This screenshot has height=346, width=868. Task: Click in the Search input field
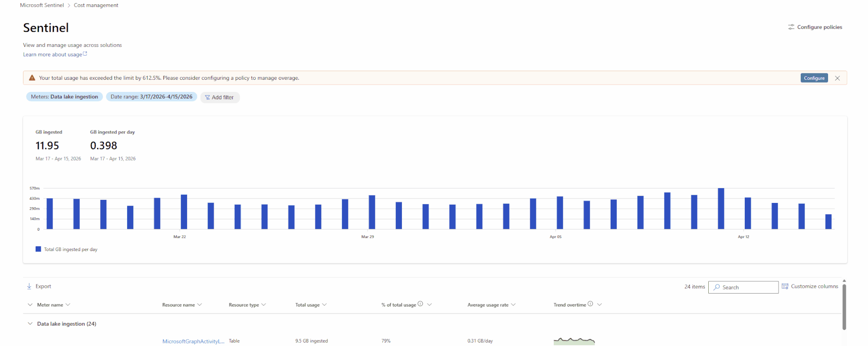pyautogui.click(x=743, y=287)
